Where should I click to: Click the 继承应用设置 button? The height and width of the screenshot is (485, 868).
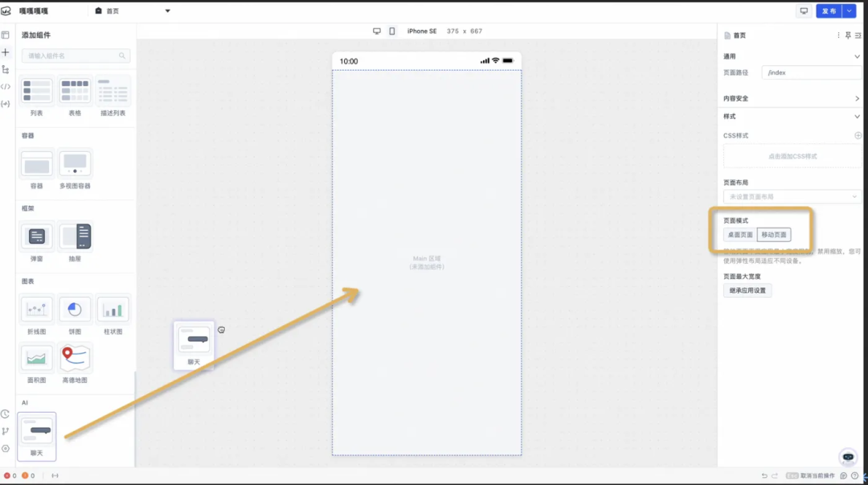pyautogui.click(x=747, y=290)
